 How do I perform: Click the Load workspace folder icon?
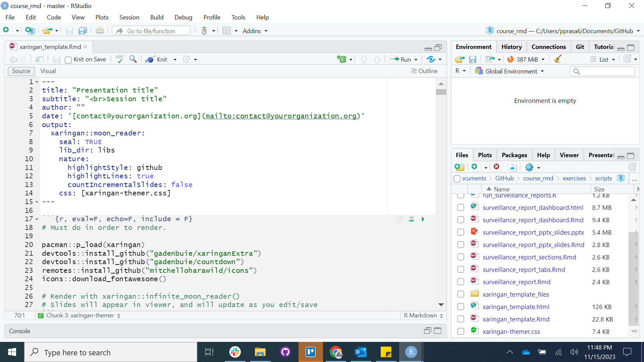click(x=460, y=59)
